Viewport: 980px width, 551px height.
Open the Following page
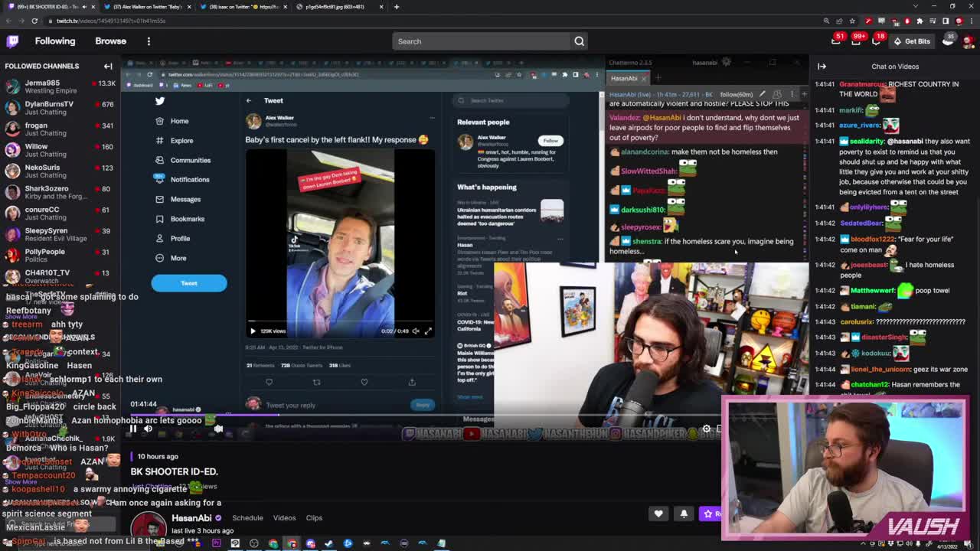click(55, 41)
